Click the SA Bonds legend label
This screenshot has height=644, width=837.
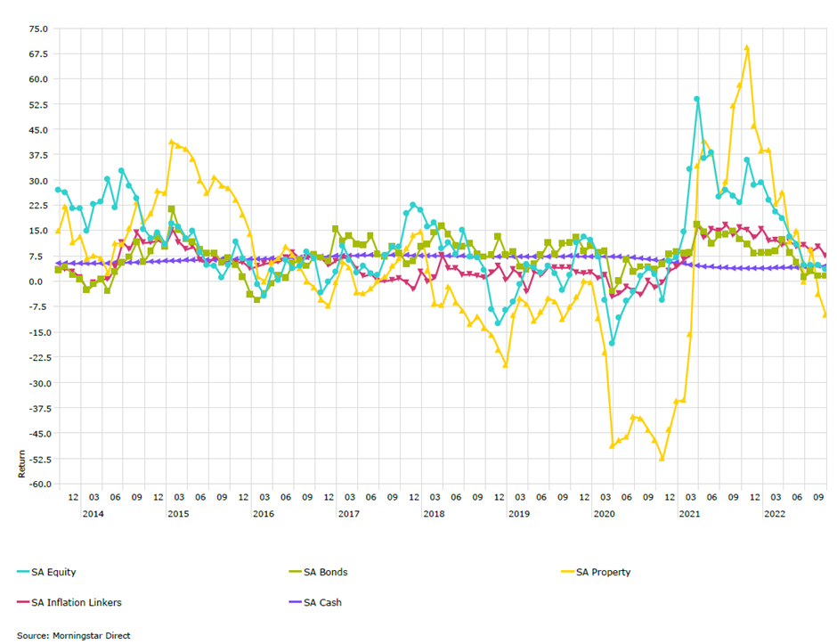pos(326,572)
